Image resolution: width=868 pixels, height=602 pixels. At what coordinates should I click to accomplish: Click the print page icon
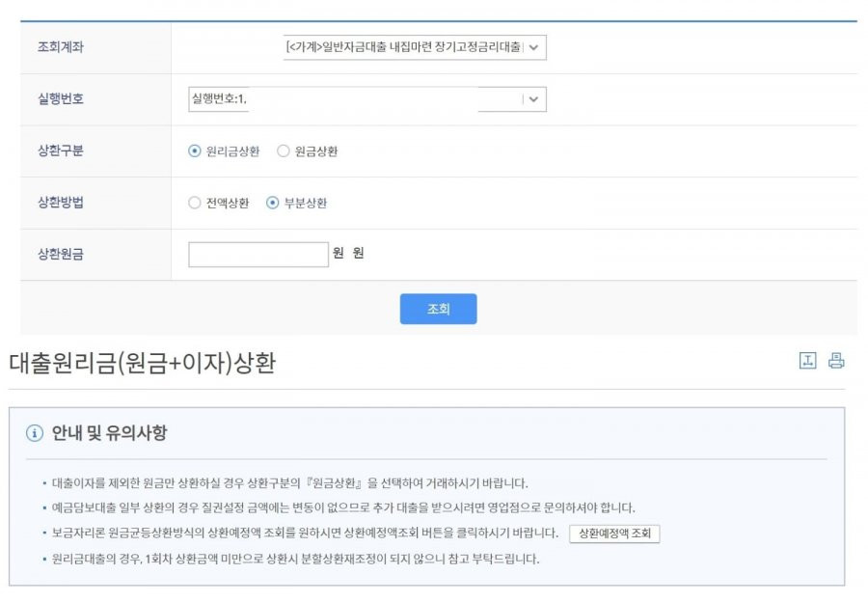[x=836, y=361]
